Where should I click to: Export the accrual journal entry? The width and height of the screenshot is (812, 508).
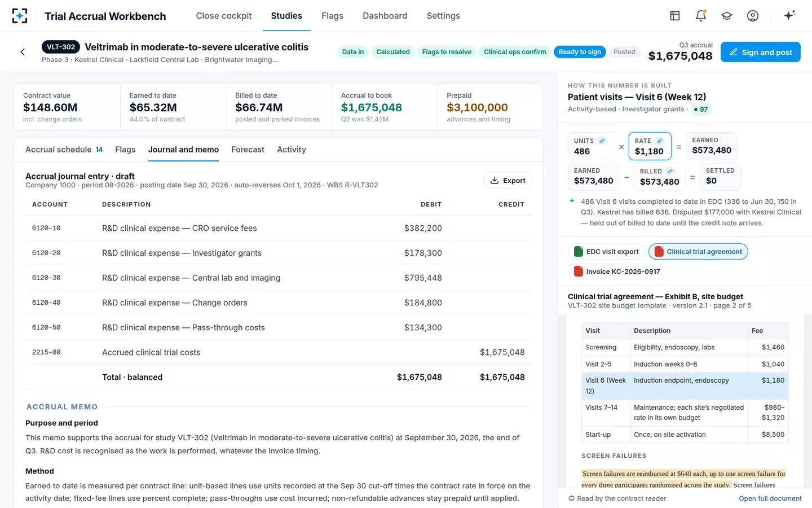point(507,181)
